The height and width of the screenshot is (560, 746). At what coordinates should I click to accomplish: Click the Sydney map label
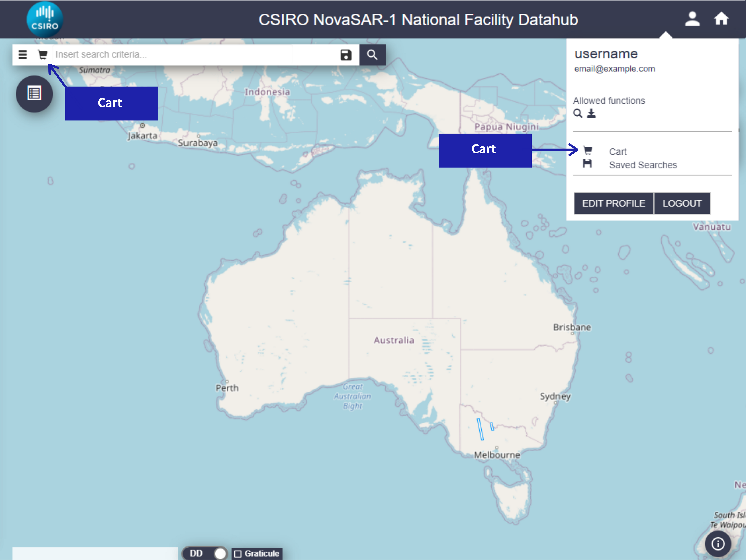point(555,396)
